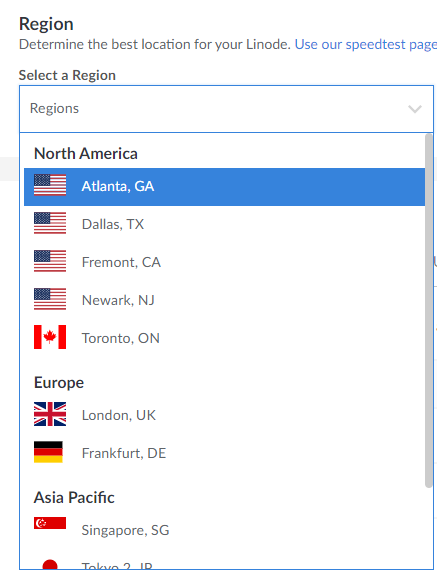Click the German flag for Frankfurt
Viewport: 437px width, 570px height.
[x=48, y=452]
